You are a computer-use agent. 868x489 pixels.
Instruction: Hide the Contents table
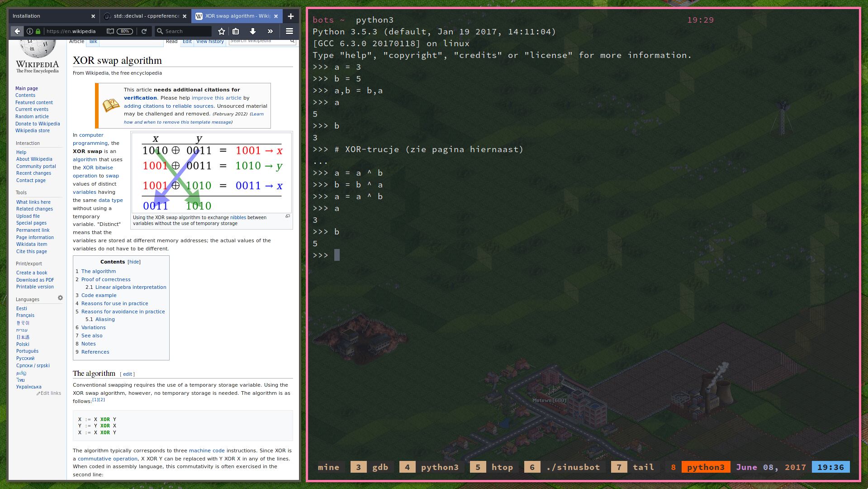pos(134,262)
